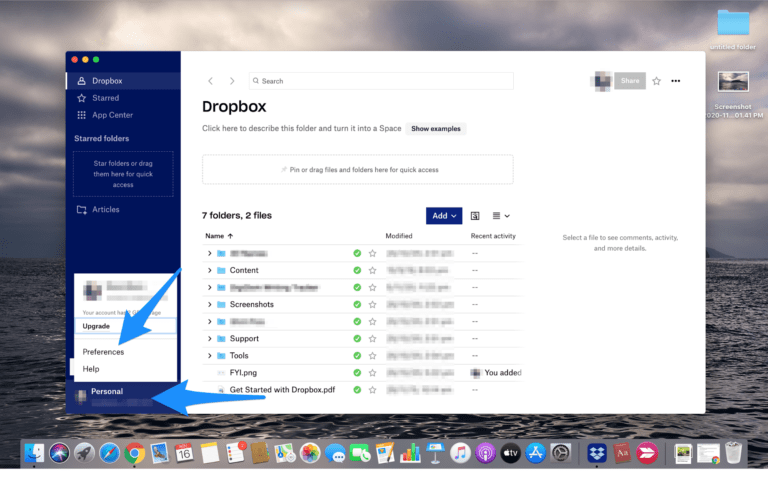
Task: Launch Google Chrome from the Dock
Action: 135,453
